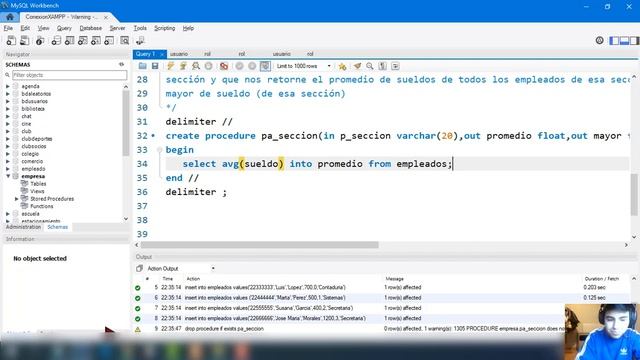
Task: Close the ConexionXAMPP connection tab
Action: click(x=106, y=17)
